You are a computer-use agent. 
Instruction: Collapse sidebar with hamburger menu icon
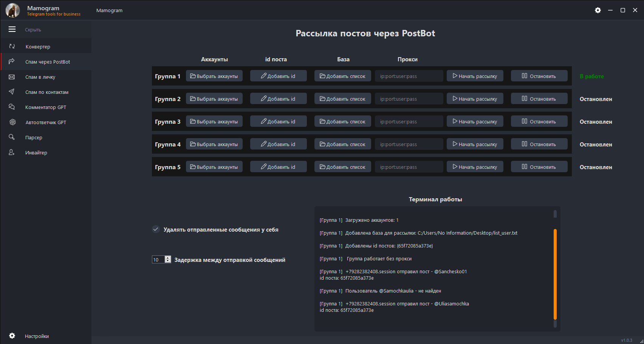click(12, 29)
